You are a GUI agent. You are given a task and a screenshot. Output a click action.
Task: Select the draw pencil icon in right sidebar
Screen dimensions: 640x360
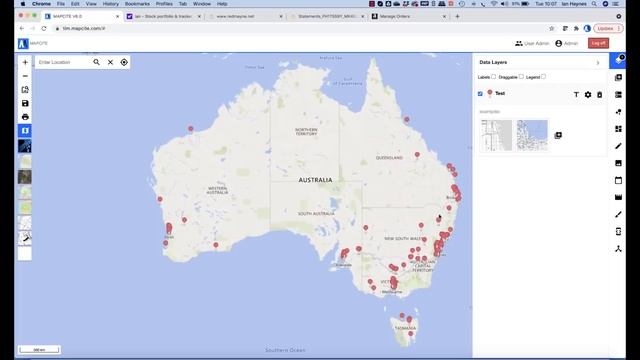(618, 146)
